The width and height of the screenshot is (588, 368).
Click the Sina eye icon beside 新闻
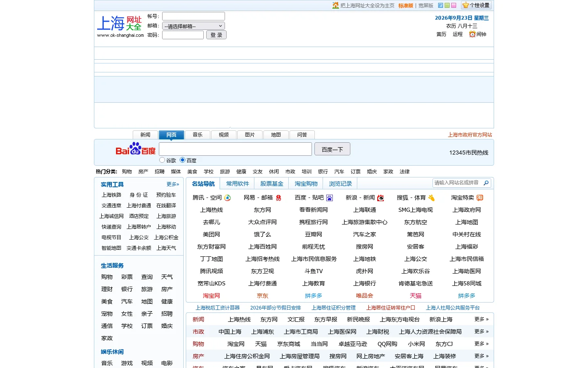click(381, 198)
